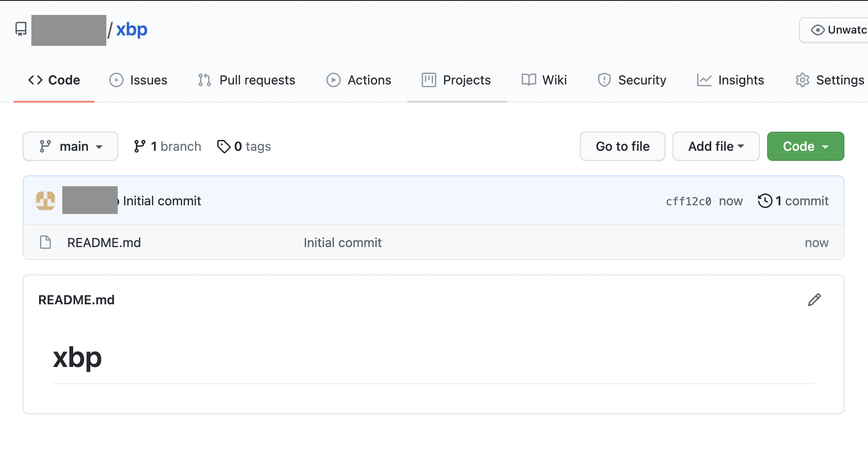Click the xbp heading in README preview
Image resolution: width=868 pixels, height=466 pixels.
[x=77, y=358]
